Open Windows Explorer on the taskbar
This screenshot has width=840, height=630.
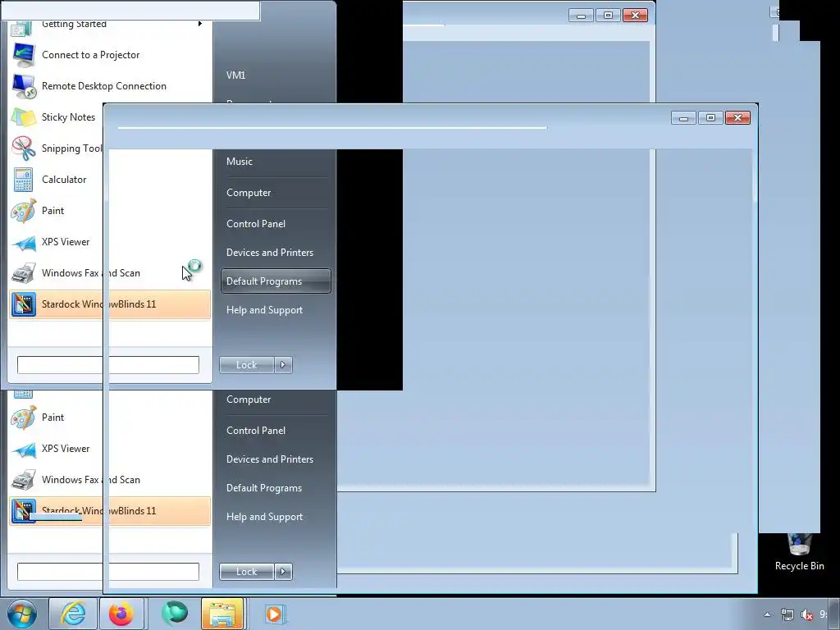(222, 614)
